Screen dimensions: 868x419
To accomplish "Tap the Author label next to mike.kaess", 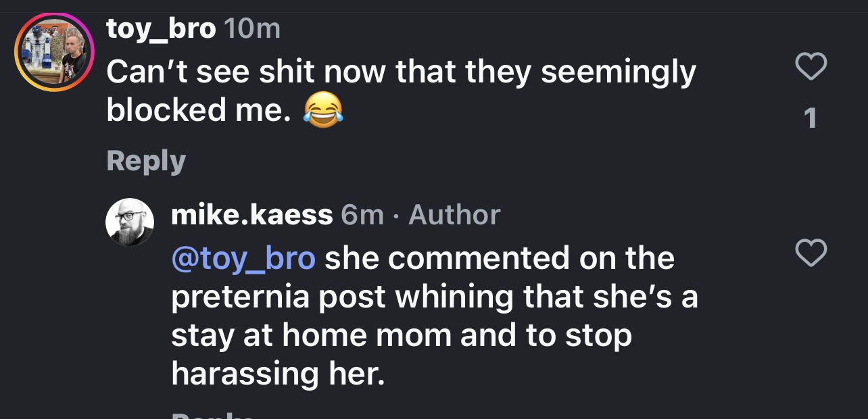I will click(454, 215).
